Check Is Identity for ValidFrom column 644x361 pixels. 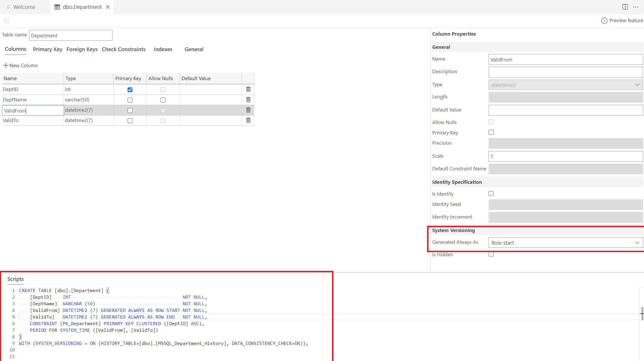tap(491, 193)
